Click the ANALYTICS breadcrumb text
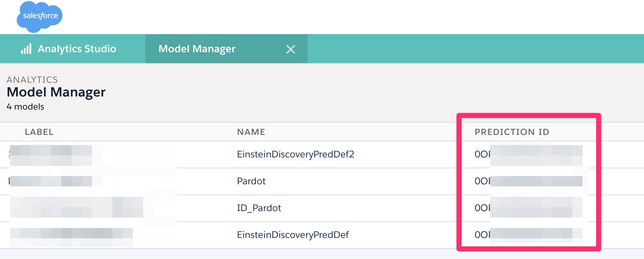 pos(32,79)
